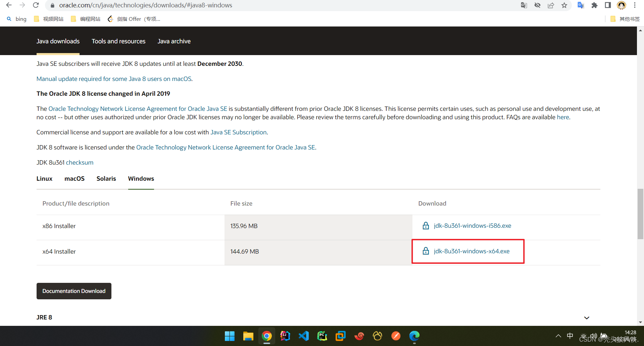644x346 pixels.
Task: Go back using the browser back arrow
Action: point(9,5)
